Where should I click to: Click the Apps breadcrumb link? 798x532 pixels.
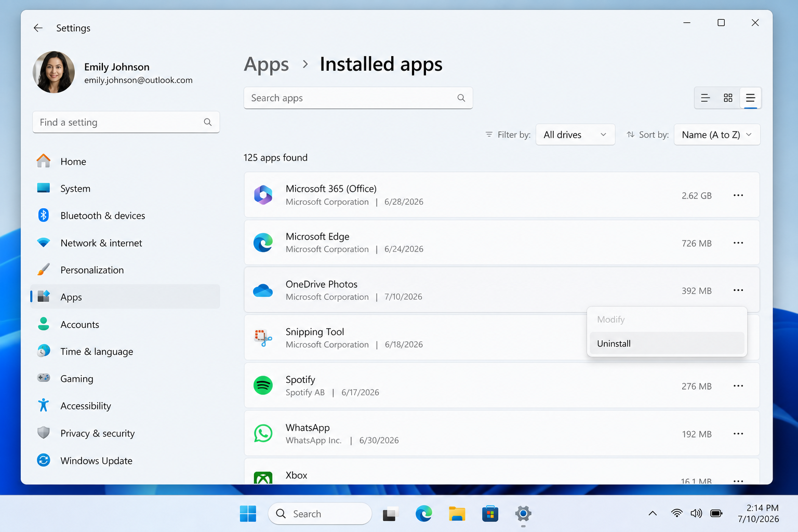coord(267,65)
